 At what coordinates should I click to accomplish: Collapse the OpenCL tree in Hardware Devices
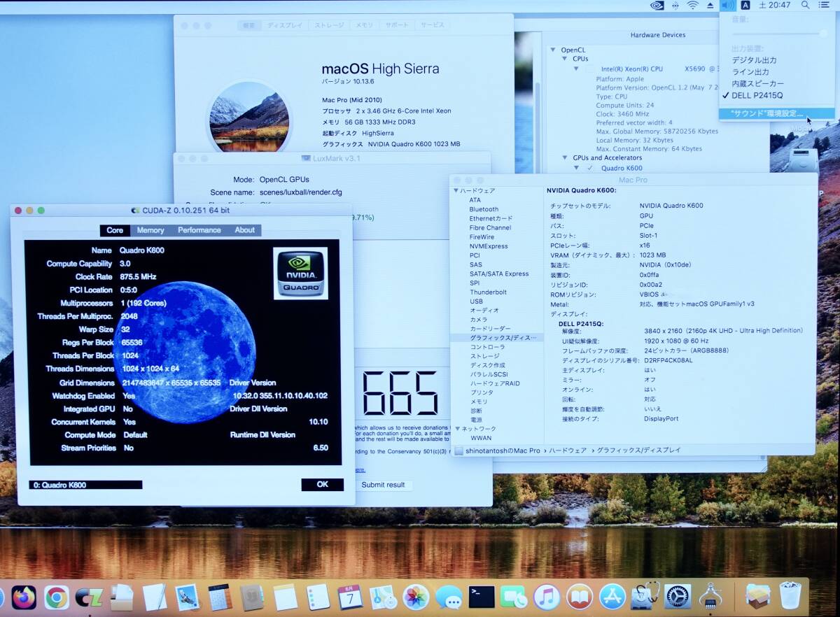[x=552, y=50]
